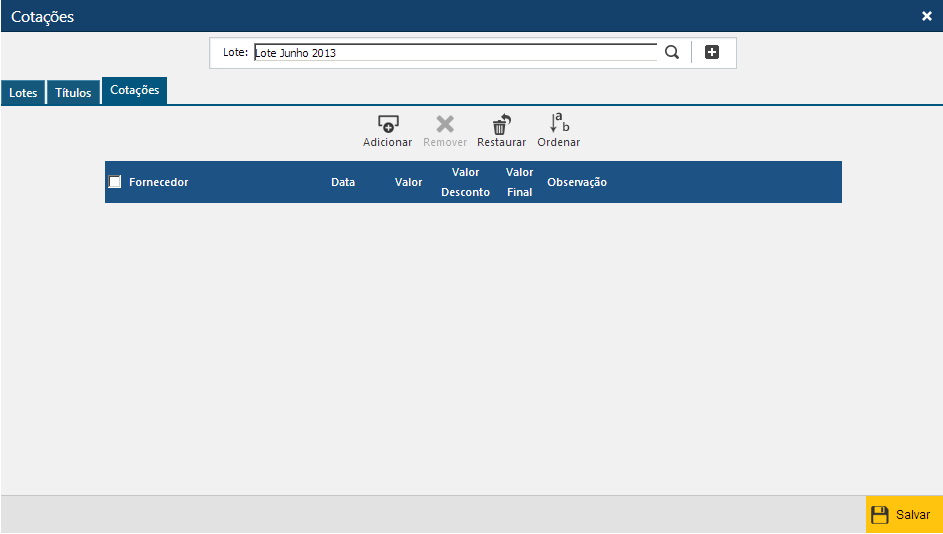Select the Cotações tab

(x=134, y=90)
